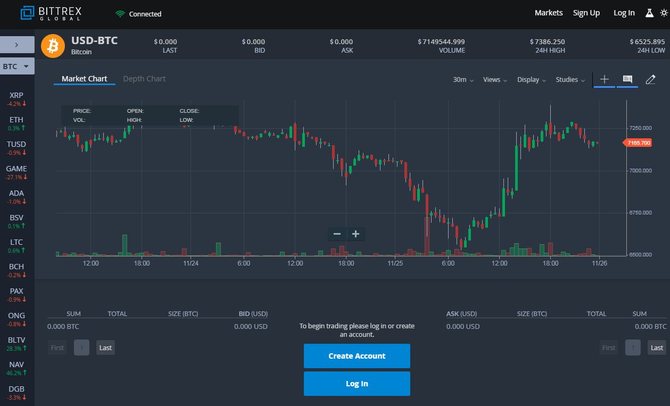The width and height of the screenshot is (670, 406).
Task: Click Sign Up in the header
Action: pos(586,13)
